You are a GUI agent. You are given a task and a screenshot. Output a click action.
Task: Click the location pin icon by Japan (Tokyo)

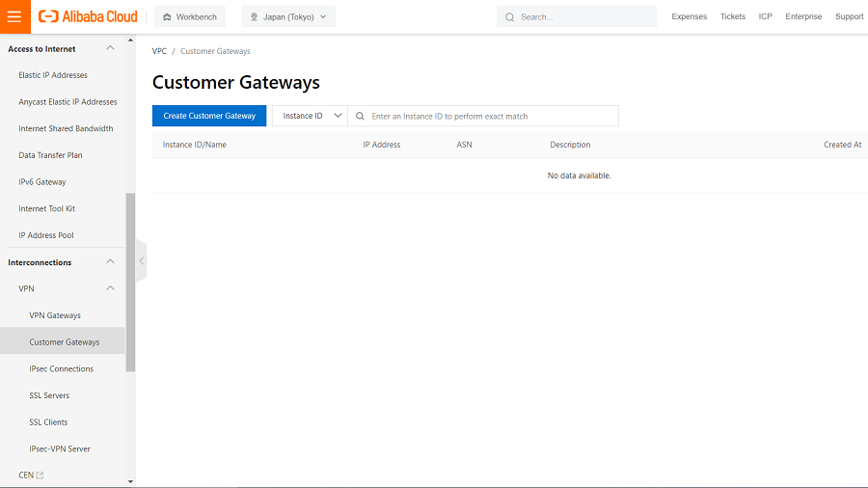click(x=254, y=17)
